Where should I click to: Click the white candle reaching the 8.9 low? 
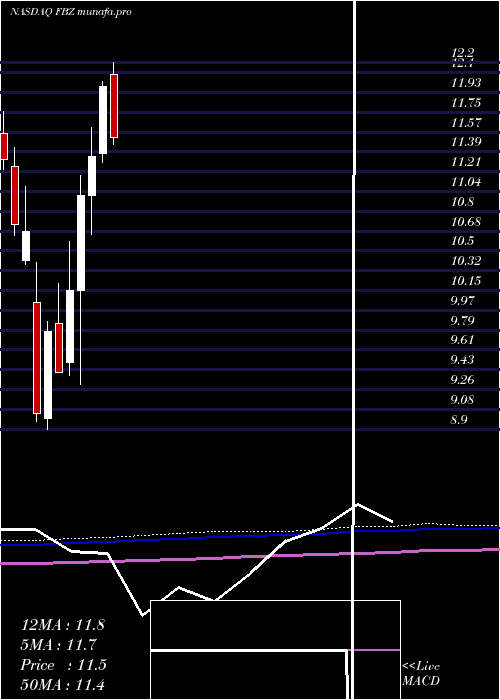click(48, 375)
